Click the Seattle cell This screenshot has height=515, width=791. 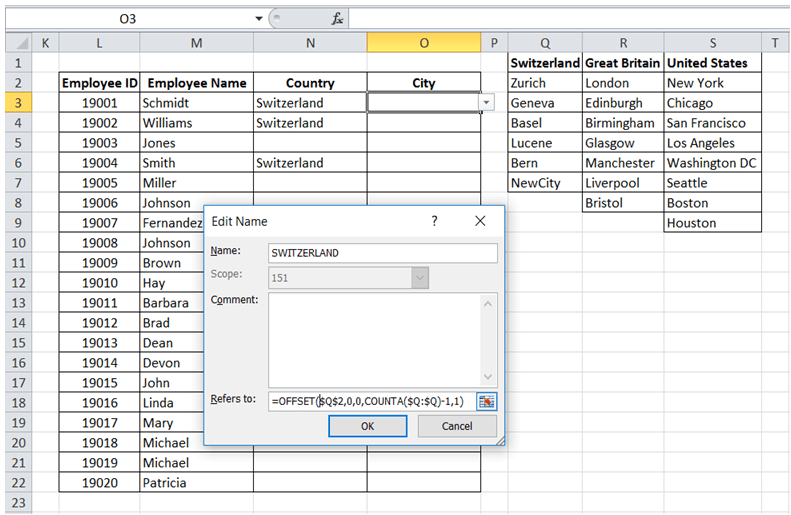pos(713,183)
